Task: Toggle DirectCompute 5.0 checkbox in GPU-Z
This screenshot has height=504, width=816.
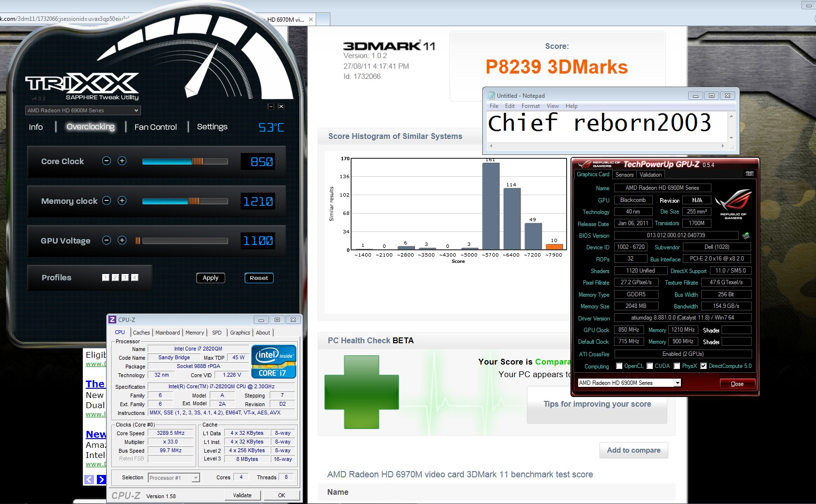Action: pyautogui.click(x=704, y=366)
